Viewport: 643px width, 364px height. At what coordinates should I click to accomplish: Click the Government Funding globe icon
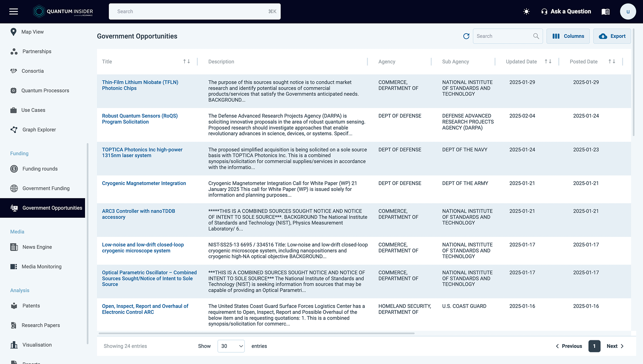(x=14, y=188)
